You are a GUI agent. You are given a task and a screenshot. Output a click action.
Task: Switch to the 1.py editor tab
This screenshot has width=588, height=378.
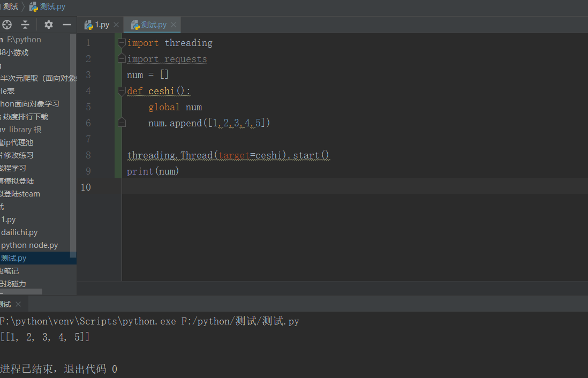(x=102, y=25)
